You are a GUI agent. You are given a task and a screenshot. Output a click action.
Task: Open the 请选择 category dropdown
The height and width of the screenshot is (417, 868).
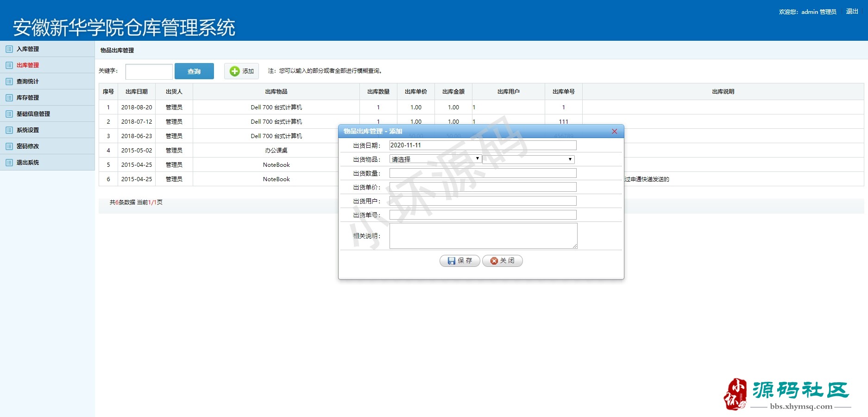(x=435, y=159)
